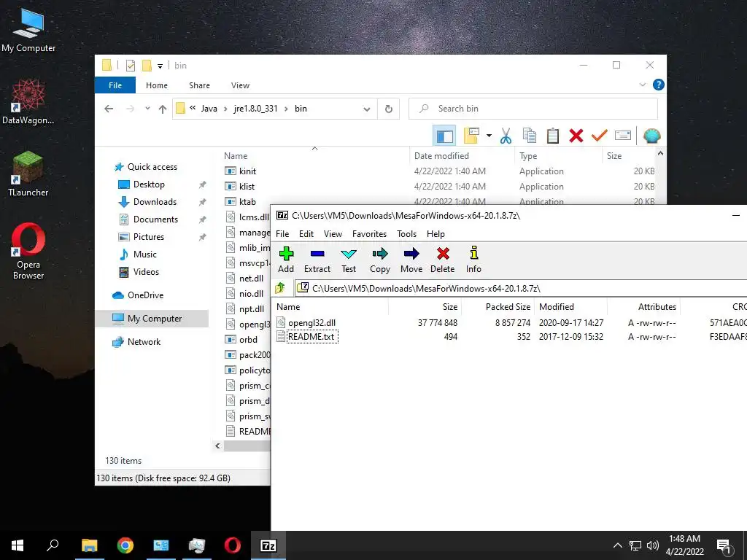Open the Explorer File tab
This screenshot has width=747, height=560.
click(115, 85)
